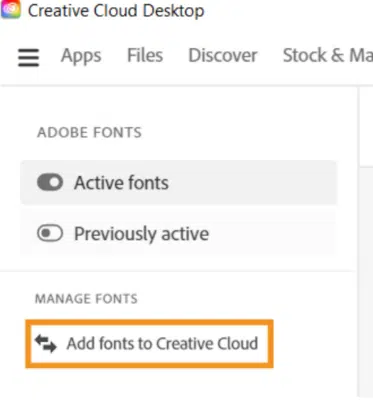Click the swap arrows icon beside Add fonts

click(46, 344)
